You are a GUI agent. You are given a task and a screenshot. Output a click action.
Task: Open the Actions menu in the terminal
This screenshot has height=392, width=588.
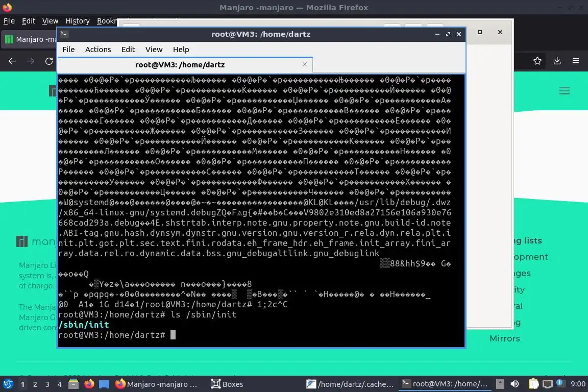98,50
